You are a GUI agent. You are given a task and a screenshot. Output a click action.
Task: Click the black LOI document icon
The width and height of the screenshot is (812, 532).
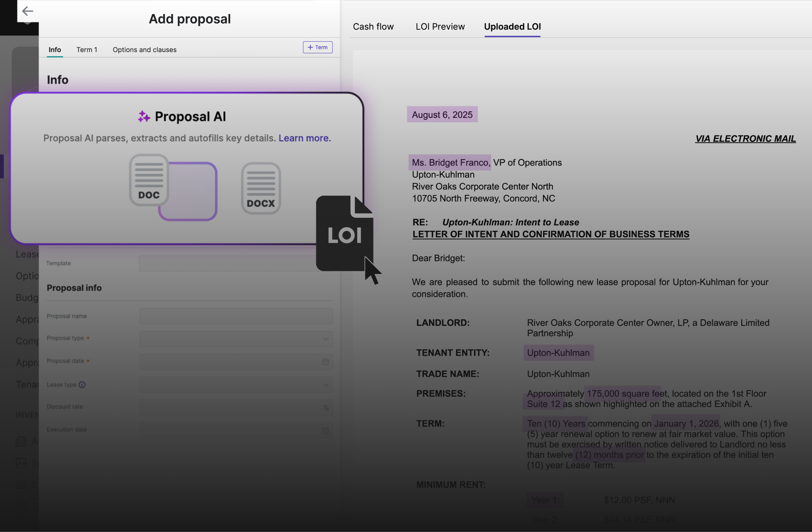345,233
